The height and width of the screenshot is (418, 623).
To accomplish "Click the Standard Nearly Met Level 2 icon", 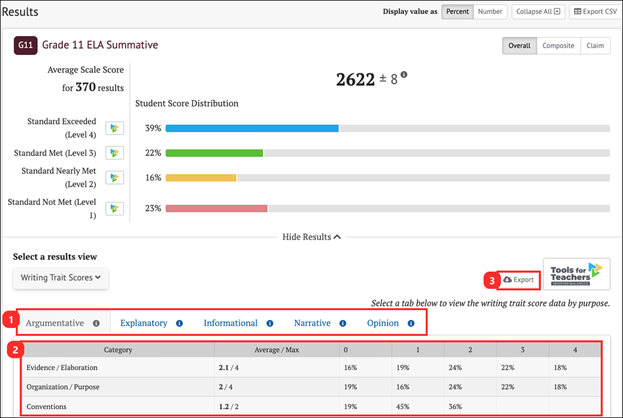I will click(115, 178).
